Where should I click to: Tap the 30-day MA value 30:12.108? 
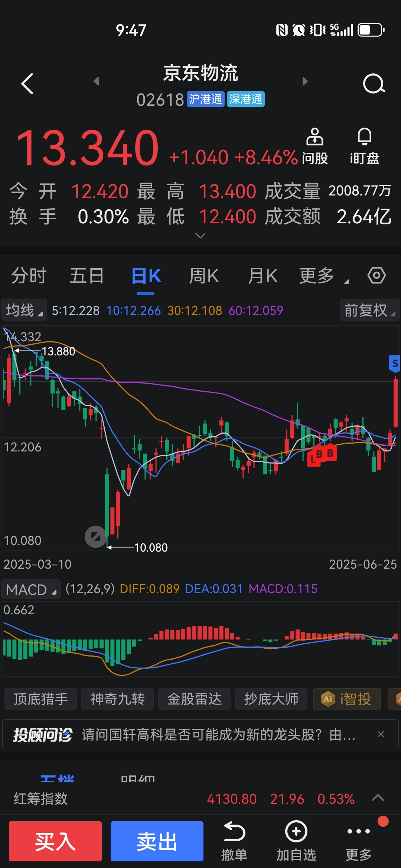195,310
